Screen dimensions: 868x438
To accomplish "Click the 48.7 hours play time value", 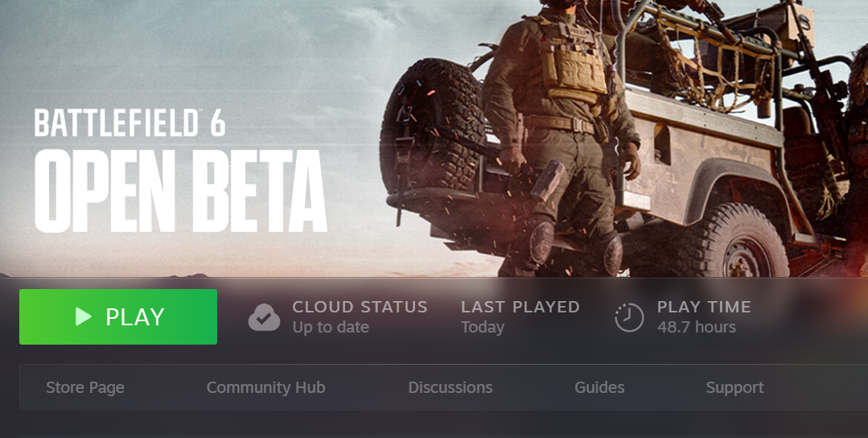I will point(697,327).
